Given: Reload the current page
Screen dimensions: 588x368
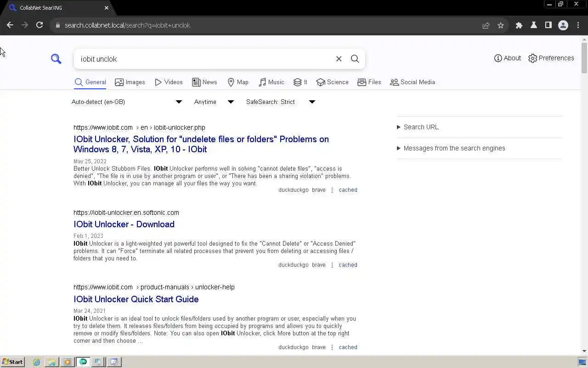Looking at the screenshot, I should 40,25.
